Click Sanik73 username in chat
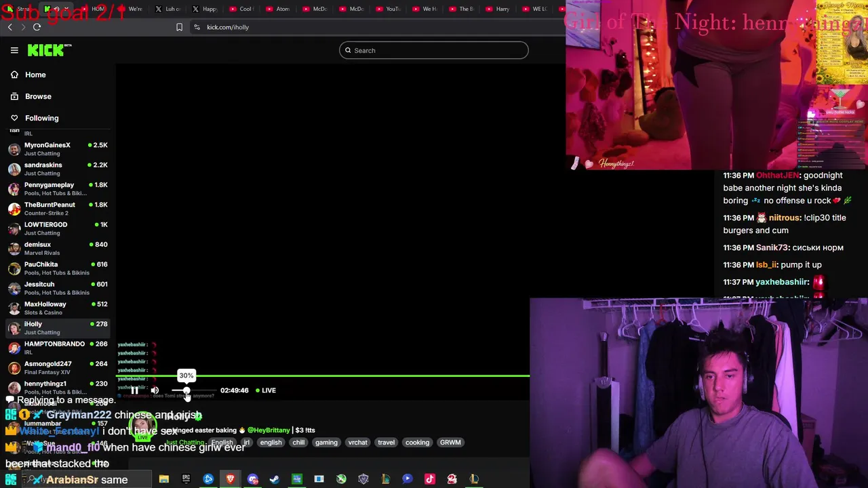Viewport: 868px width, 488px height. (772, 247)
